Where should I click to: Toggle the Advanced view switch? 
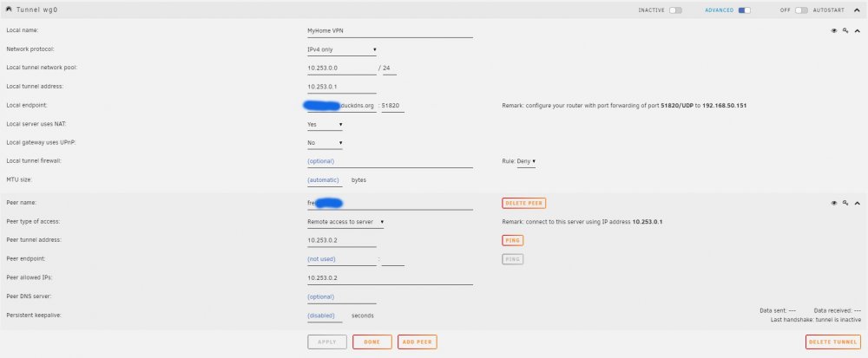[x=745, y=10]
